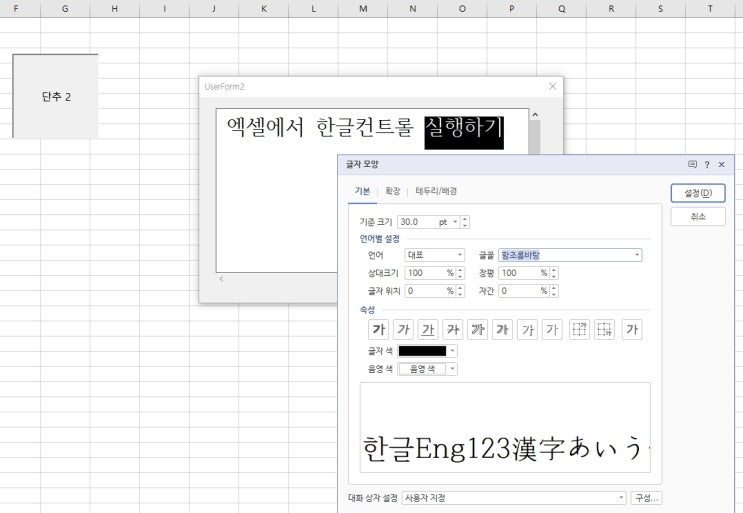Open the pt unit dropdown for 기준 크기

pos(455,222)
